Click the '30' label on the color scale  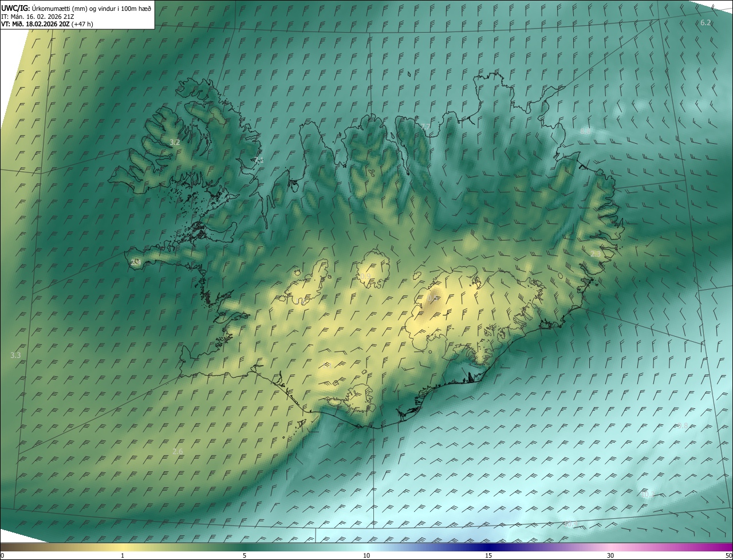[x=610, y=555]
